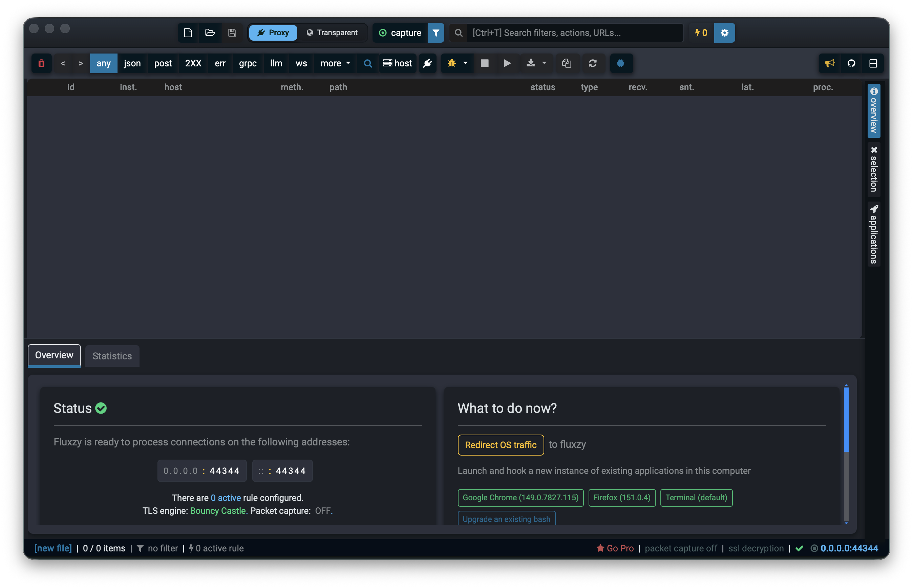This screenshot has width=913, height=588.
Task: Click the 'Redirect OS traffic' button
Action: (x=501, y=445)
